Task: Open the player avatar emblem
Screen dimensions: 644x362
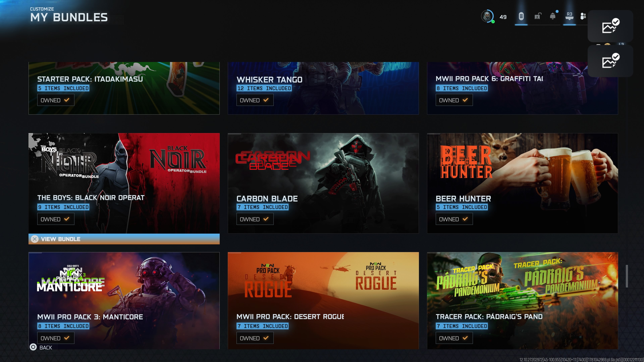Action: pyautogui.click(x=487, y=16)
